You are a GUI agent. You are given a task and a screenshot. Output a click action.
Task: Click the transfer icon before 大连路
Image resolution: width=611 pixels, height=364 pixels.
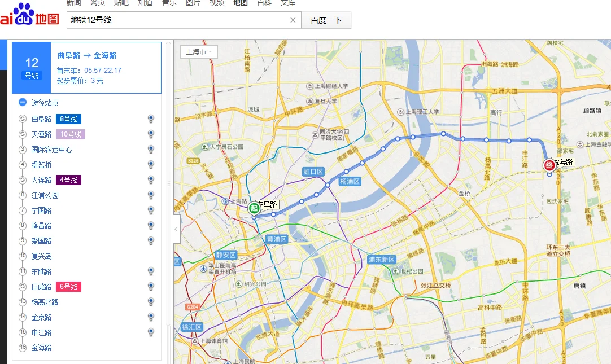pos(23,180)
